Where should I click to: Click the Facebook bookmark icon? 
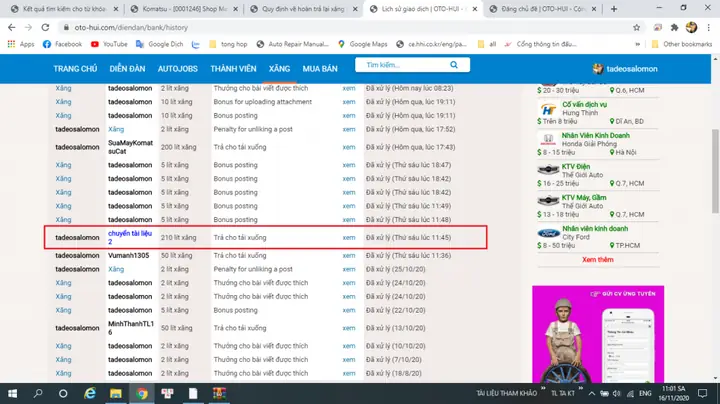(47, 44)
